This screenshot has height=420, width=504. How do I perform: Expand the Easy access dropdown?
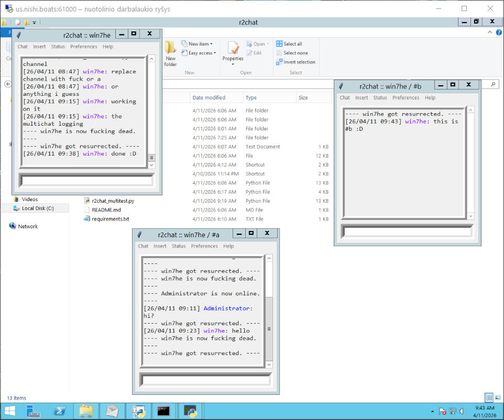(199, 53)
